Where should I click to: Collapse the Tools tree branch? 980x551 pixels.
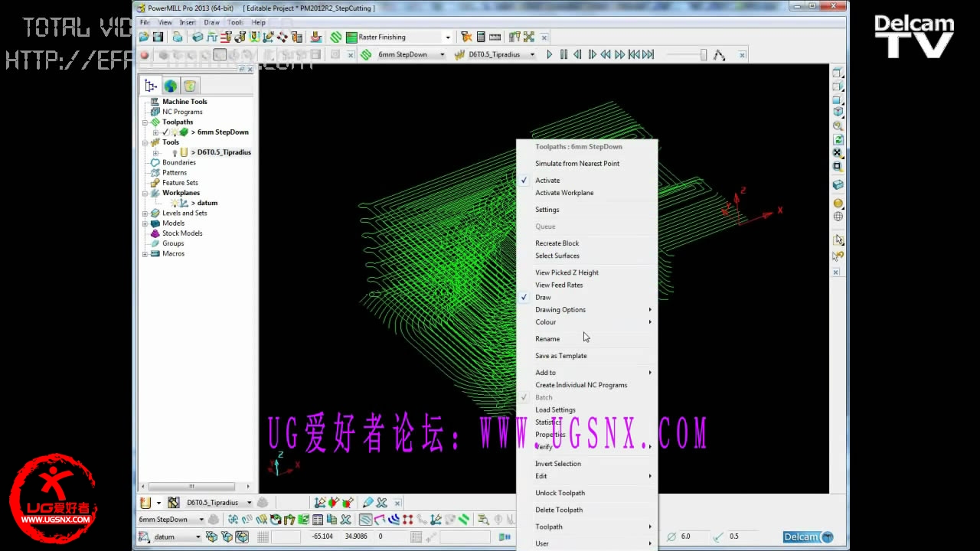[145, 142]
